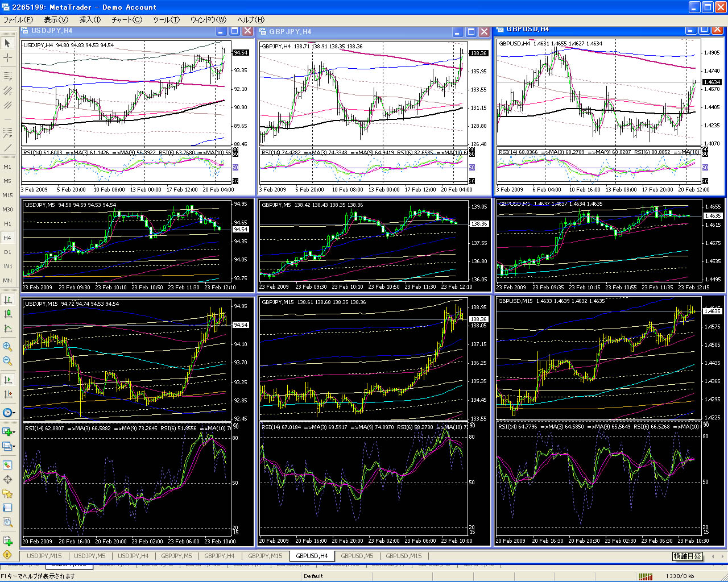Expand the add indicators dropdown arrow
The image size is (728, 582).
tap(14, 432)
